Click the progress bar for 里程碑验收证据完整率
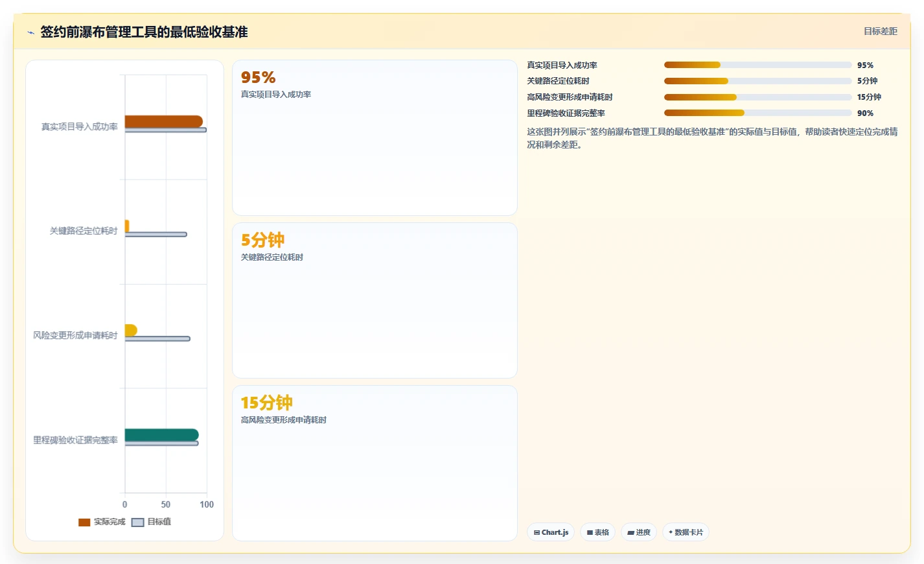Image resolution: width=924 pixels, height=564 pixels. point(757,113)
